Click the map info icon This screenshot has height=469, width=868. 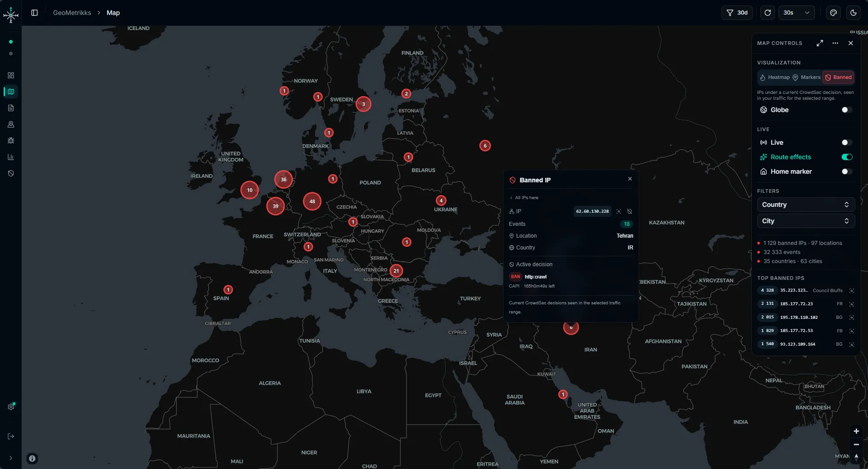[x=32, y=459]
